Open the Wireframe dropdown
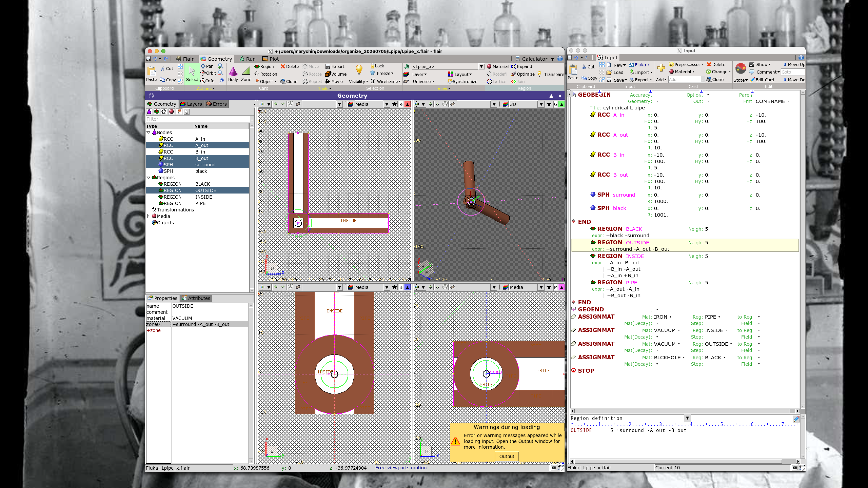Screen dimensions: 868x488 [x=386, y=82]
